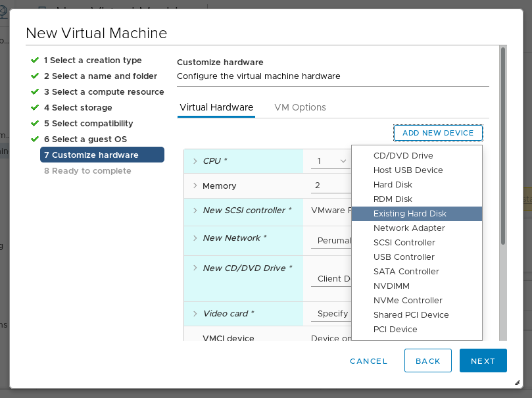Switch to the VM Options tab
The image size is (532, 398).
pyautogui.click(x=300, y=107)
